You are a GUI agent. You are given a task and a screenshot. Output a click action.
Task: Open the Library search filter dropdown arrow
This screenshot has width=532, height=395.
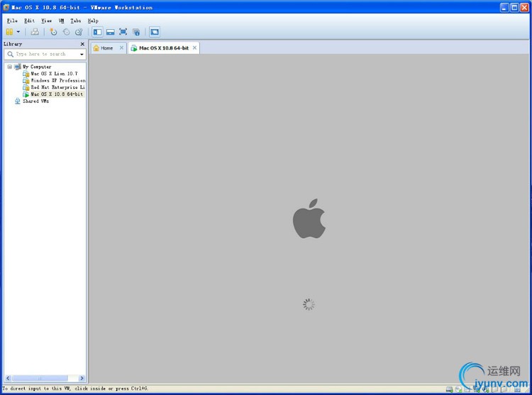82,54
